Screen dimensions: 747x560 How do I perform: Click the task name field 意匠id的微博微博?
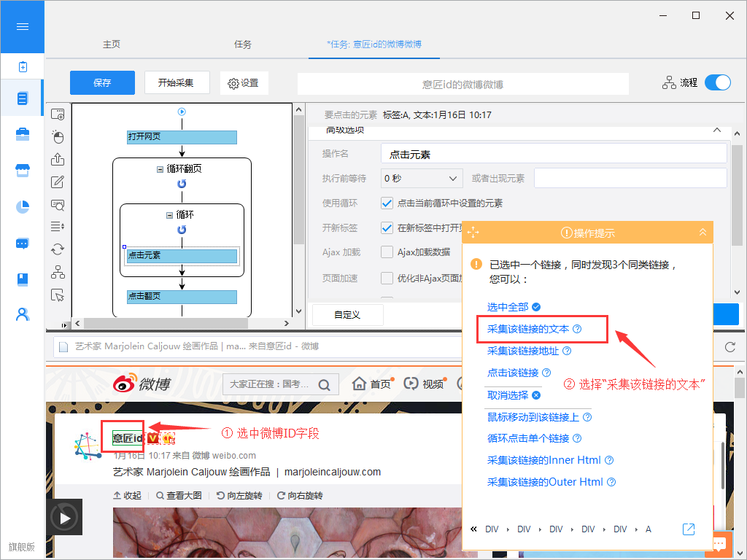click(x=462, y=85)
